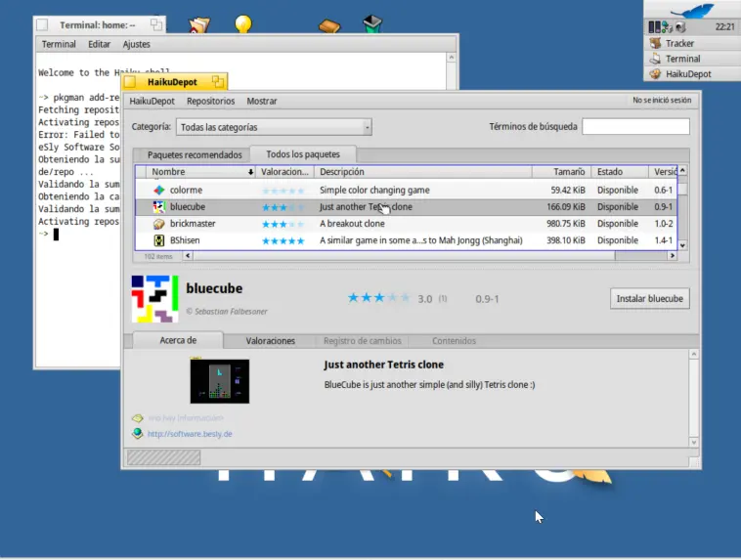Click the folder desktop icon behind Terminal

pos(199,24)
